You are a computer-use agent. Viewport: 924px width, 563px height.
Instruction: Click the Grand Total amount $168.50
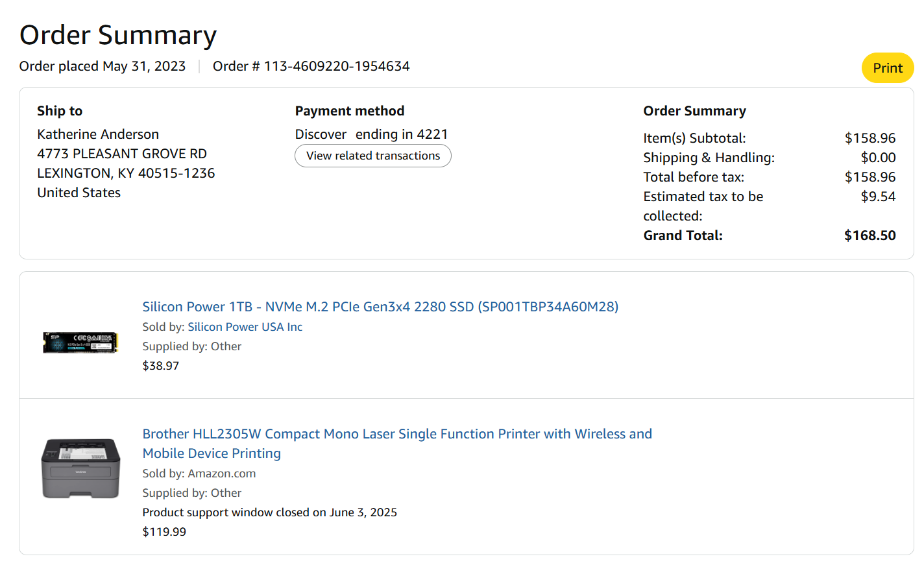click(x=869, y=235)
